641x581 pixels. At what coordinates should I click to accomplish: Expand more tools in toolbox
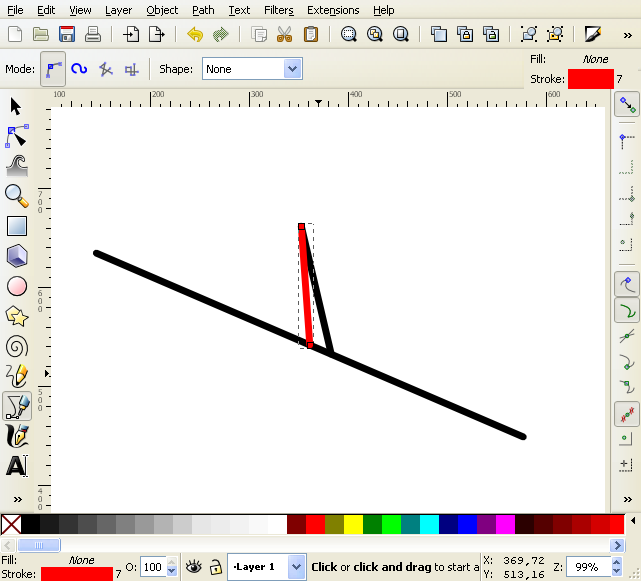18,499
